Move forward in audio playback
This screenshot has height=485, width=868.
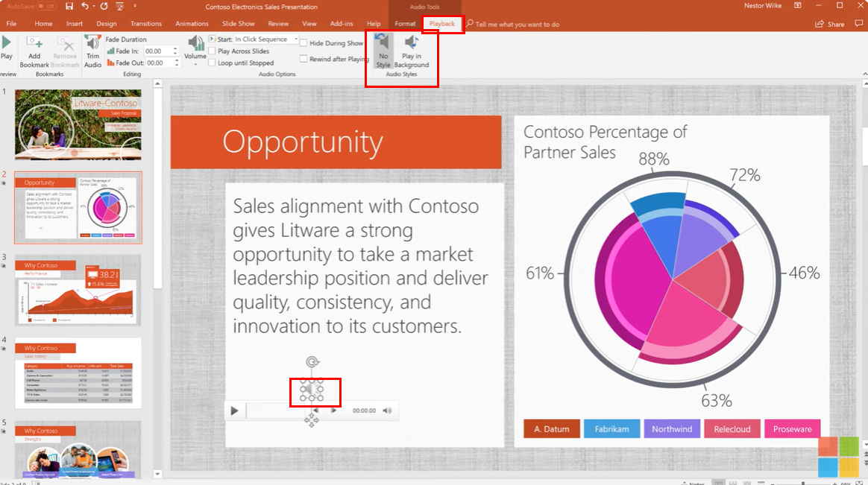pyautogui.click(x=334, y=410)
